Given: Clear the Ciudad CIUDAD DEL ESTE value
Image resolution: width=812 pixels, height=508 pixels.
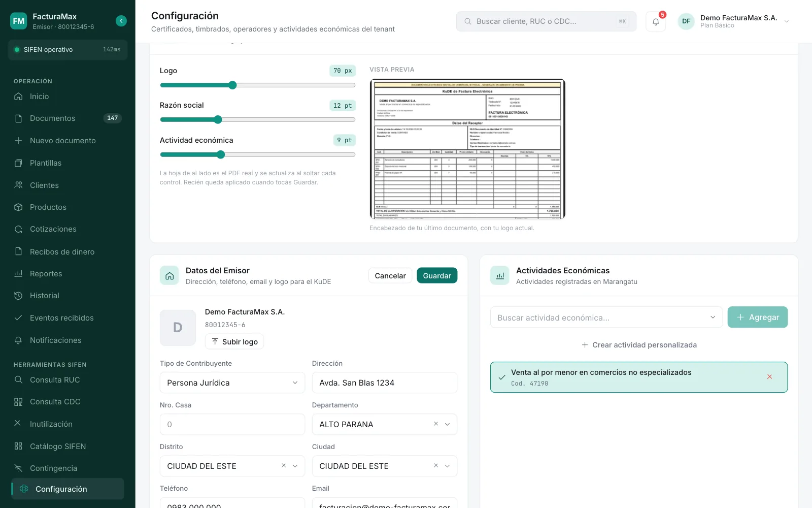Looking at the screenshot, I should click(435, 465).
